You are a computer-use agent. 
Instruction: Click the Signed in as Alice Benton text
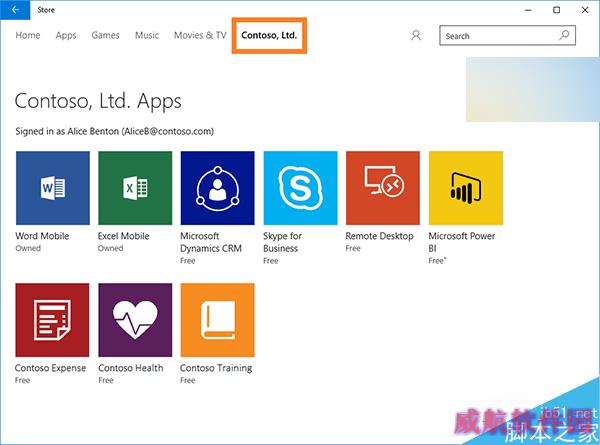pos(114,131)
